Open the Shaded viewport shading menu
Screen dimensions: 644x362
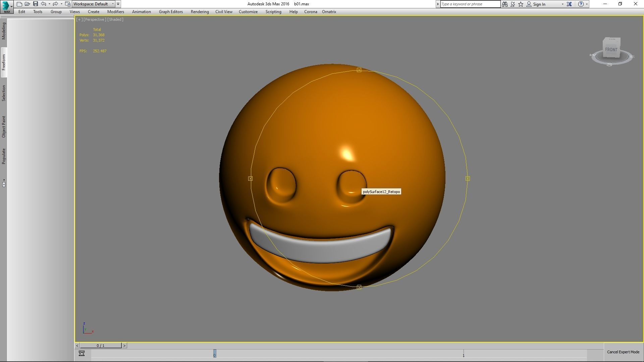[115, 19]
